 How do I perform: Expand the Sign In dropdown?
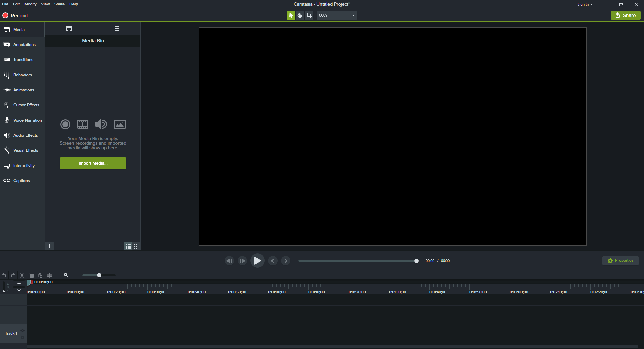pyautogui.click(x=585, y=4)
